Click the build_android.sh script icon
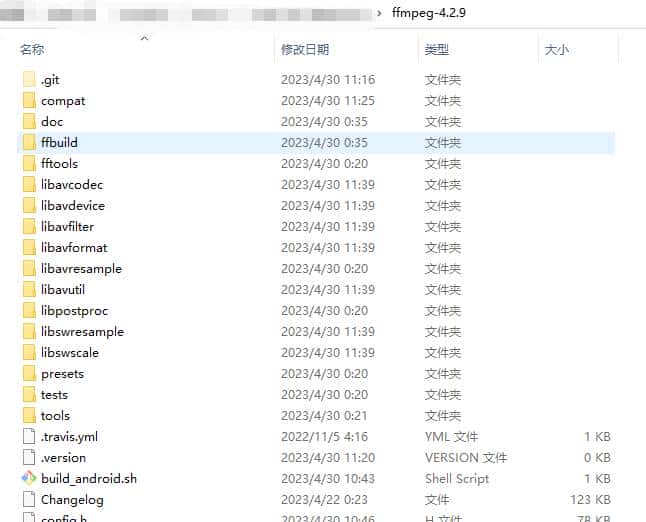Viewport: 646px width, 522px height. pyautogui.click(x=29, y=478)
